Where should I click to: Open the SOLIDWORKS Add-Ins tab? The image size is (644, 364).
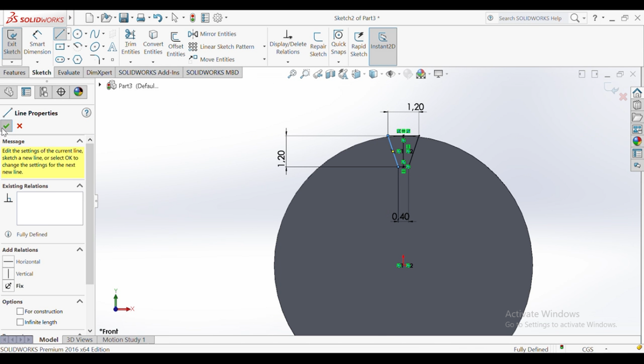149,73
